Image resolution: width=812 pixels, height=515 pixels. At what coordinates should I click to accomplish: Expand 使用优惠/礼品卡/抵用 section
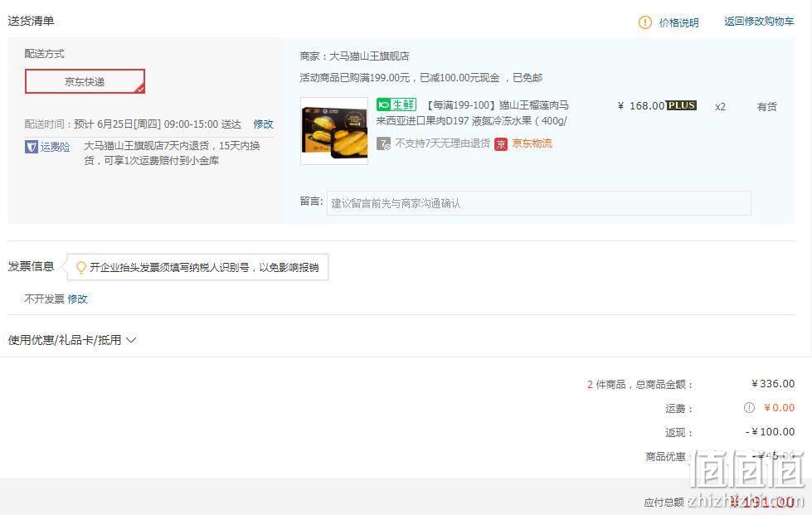72,340
